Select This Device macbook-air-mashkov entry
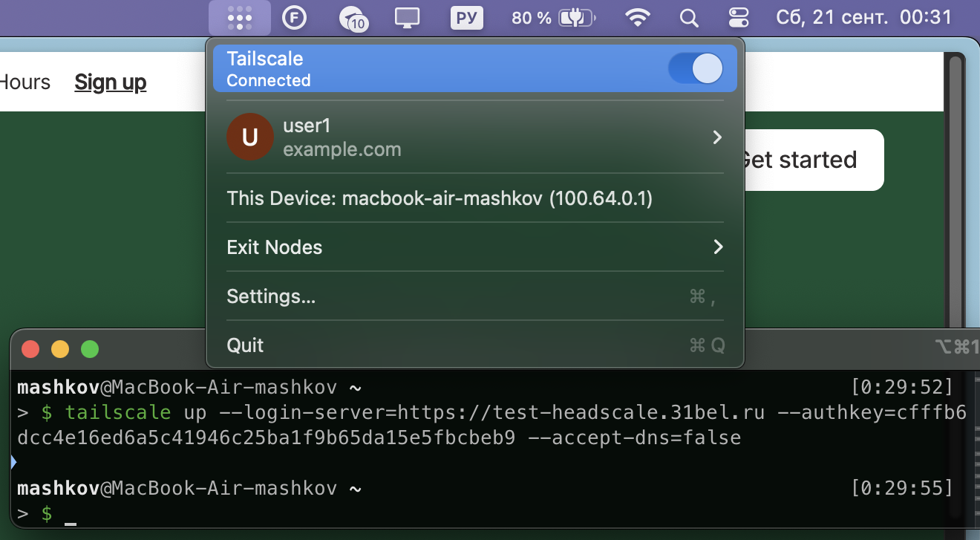 pyautogui.click(x=475, y=198)
